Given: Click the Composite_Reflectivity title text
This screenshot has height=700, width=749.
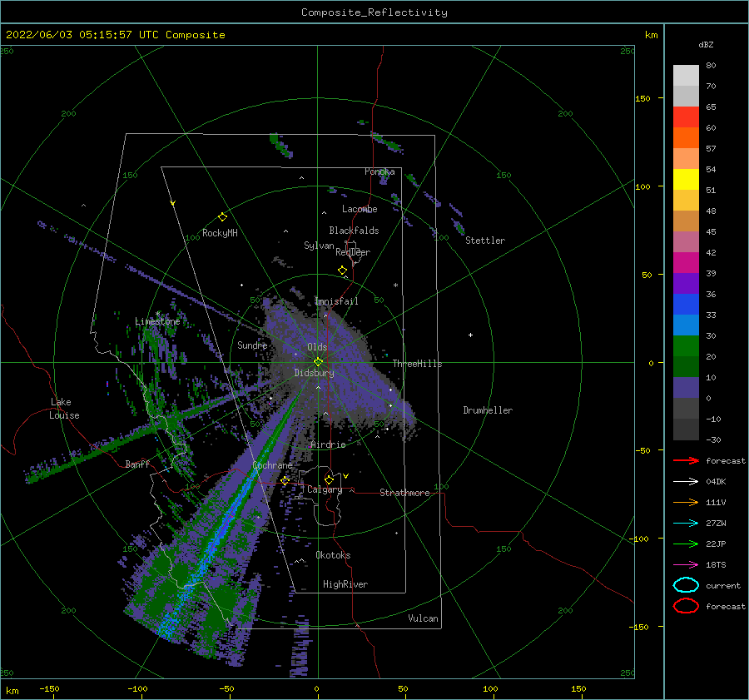Looking at the screenshot, I should pyautogui.click(x=374, y=12).
